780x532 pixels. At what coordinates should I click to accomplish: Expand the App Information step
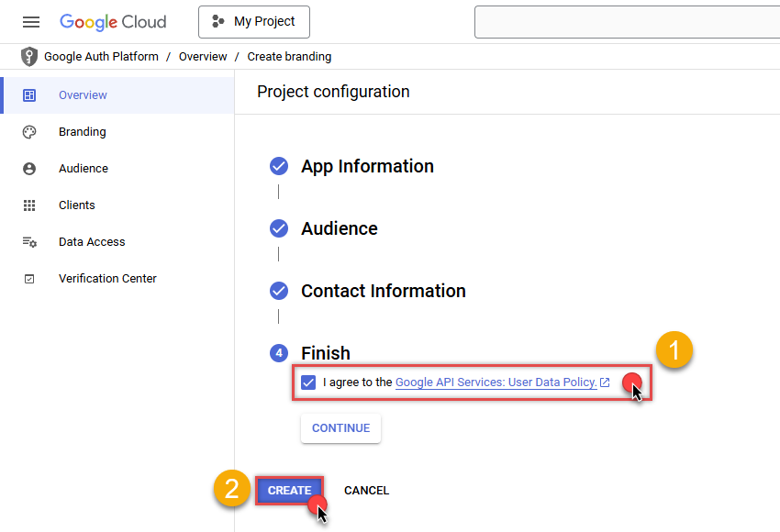pyautogui.click(x=367, y=166)
